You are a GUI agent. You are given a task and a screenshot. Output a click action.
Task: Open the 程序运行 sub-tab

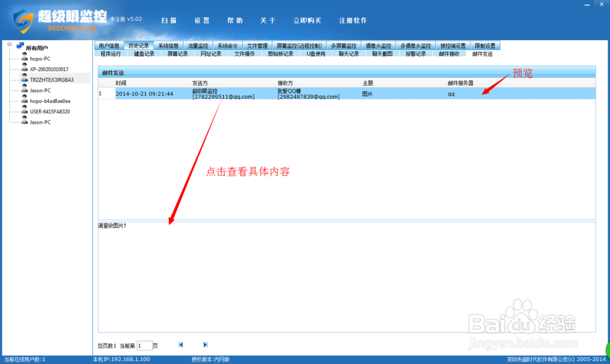pos(110,54)
